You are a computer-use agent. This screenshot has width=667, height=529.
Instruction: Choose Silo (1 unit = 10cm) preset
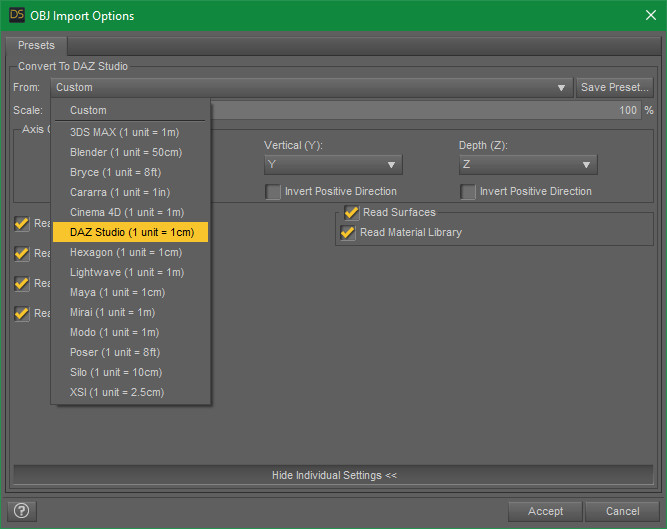[130, 372]
